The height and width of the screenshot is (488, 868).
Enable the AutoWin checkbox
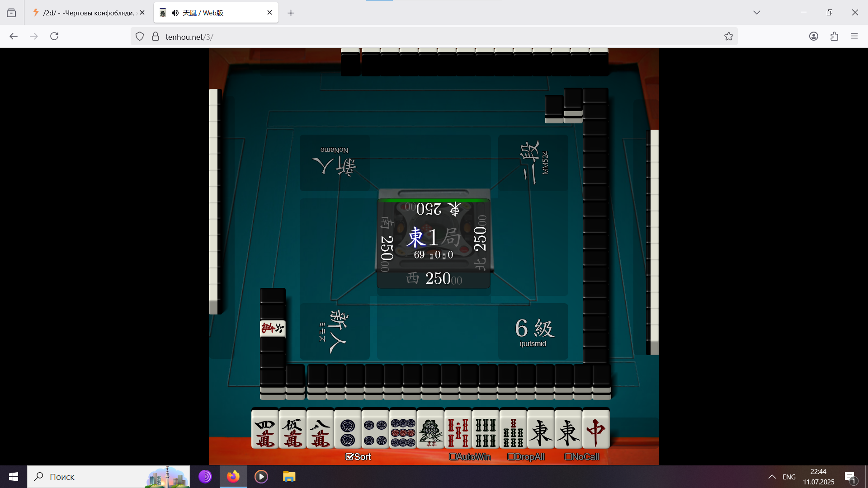453,457
